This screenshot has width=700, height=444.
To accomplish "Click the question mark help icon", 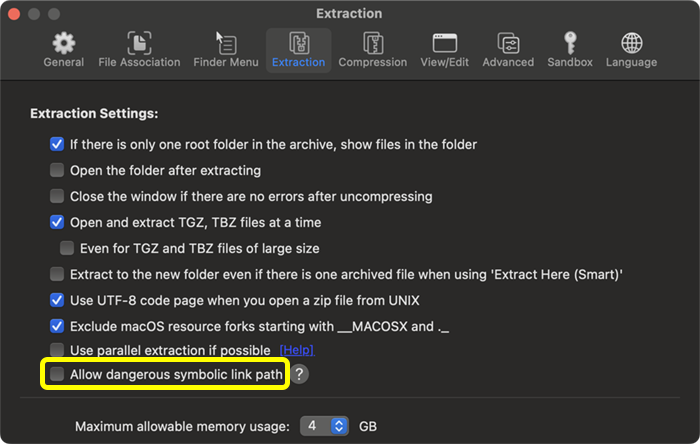I will coord(300,374).
